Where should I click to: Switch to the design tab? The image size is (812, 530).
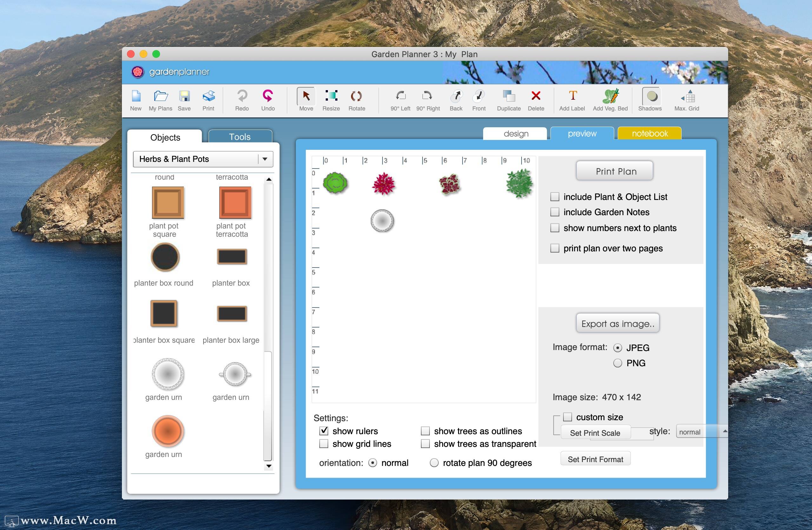(x=515, y=133)
